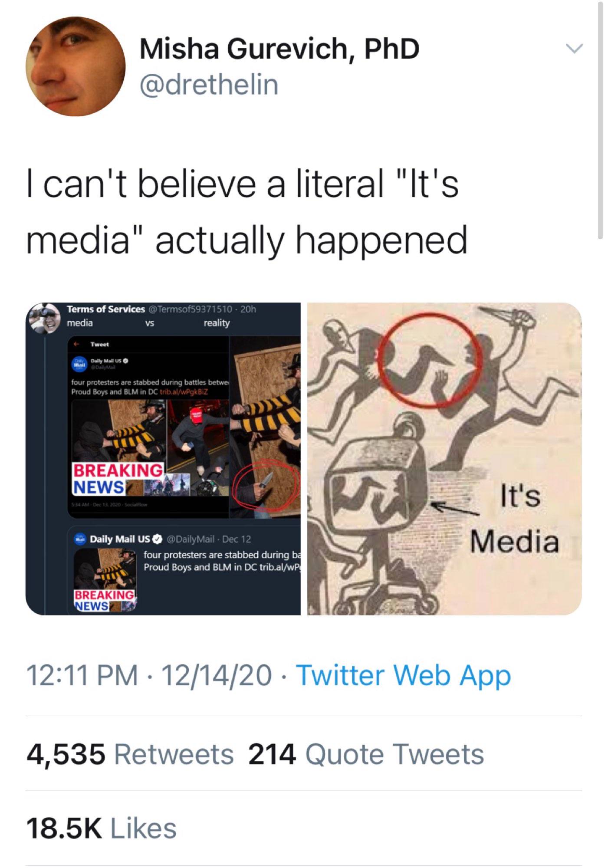Click the Terms of Services avatar icon
Image resolution: width=608 pixels, height=868 pixels.
click(45, 318)
